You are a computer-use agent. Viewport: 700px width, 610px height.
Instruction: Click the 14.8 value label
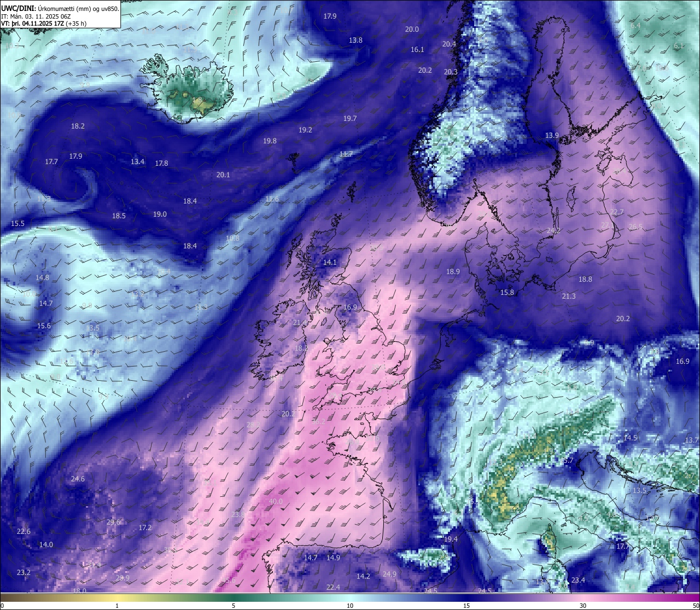click(42, 278)
